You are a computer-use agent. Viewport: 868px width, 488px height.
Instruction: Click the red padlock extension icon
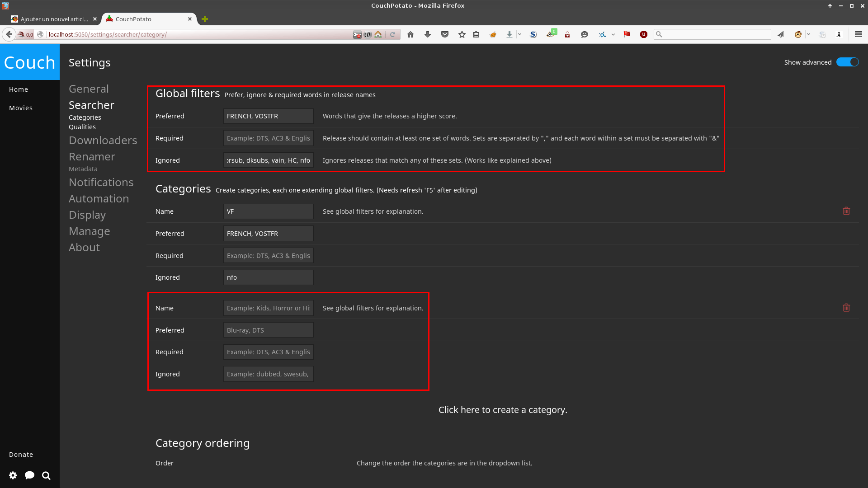[567, 35]
